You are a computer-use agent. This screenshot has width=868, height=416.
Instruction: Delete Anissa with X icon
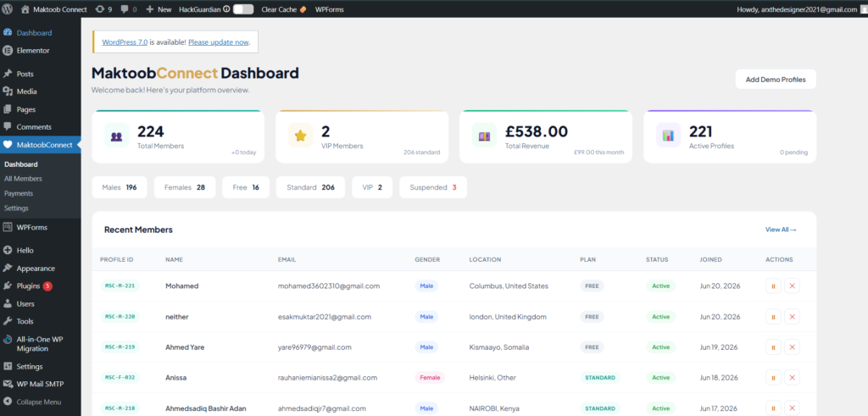[793, 378]
